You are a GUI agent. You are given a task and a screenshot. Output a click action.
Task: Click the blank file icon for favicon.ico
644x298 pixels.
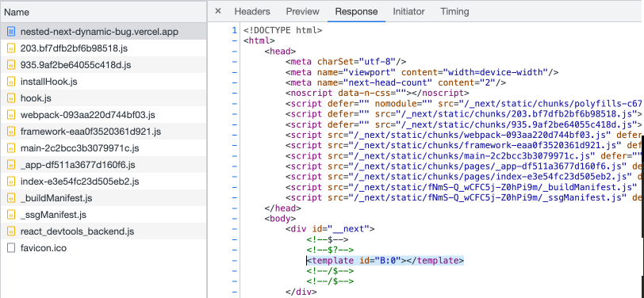point(11,248)
